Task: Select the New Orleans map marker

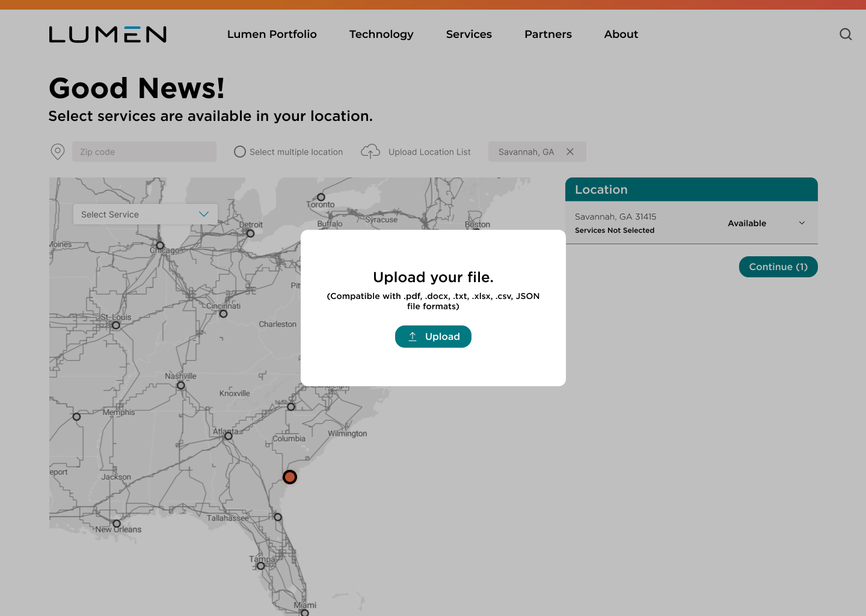Action: 117,523
